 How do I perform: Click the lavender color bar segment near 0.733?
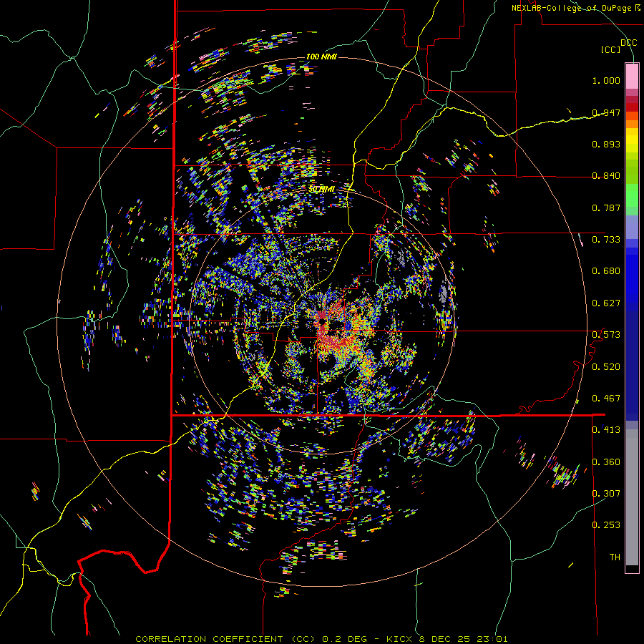pos(632,227)
